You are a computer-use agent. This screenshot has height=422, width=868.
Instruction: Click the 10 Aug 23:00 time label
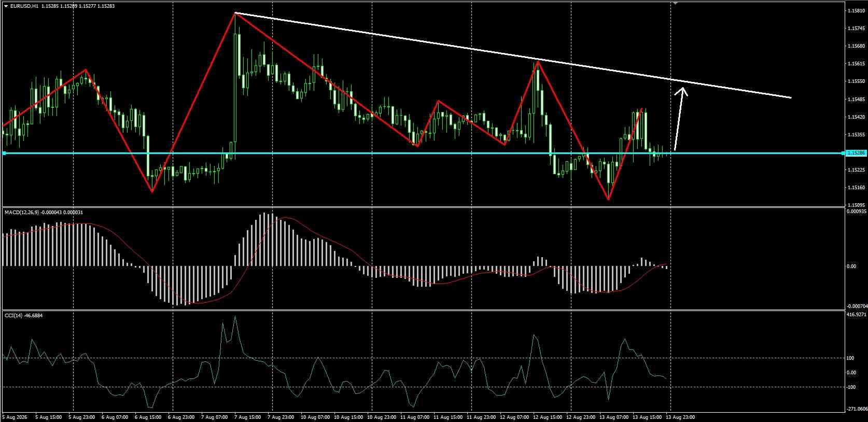[382, 417]
